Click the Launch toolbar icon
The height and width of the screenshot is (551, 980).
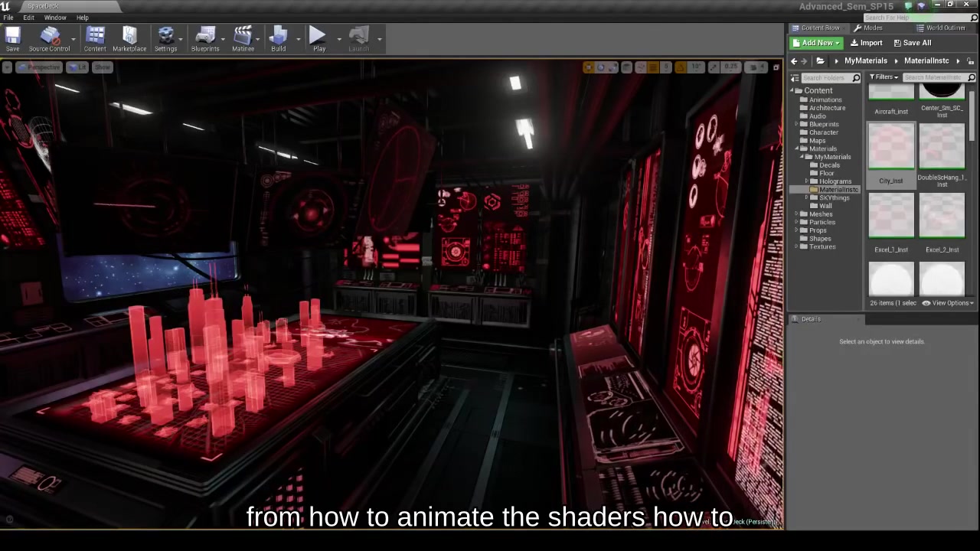point(358,39)
